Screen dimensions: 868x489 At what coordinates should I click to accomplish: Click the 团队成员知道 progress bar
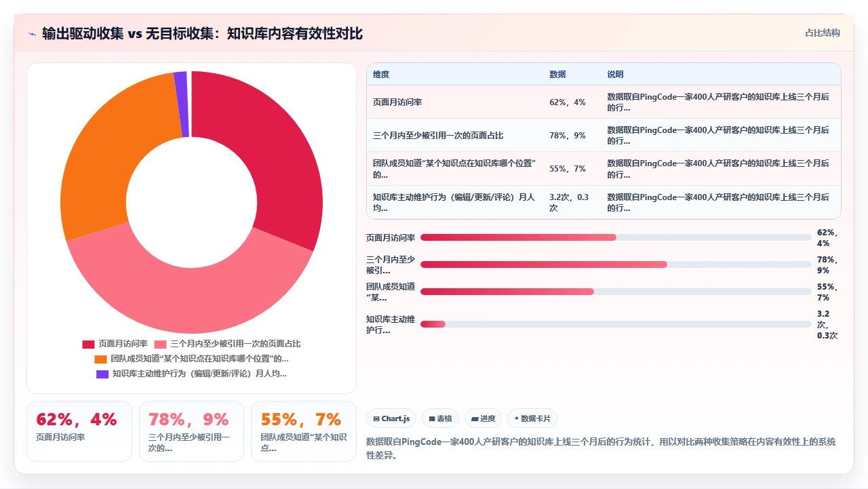pos(616,292)
